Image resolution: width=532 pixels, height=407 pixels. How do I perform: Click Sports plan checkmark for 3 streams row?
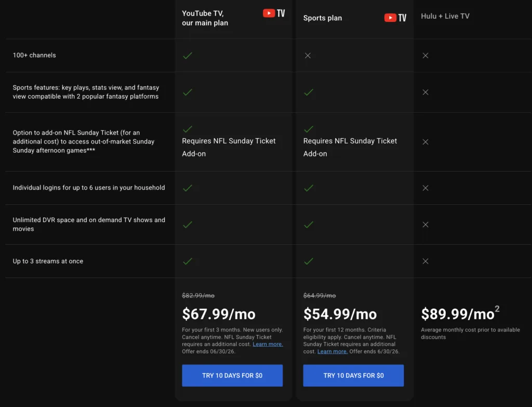[309, 261]
